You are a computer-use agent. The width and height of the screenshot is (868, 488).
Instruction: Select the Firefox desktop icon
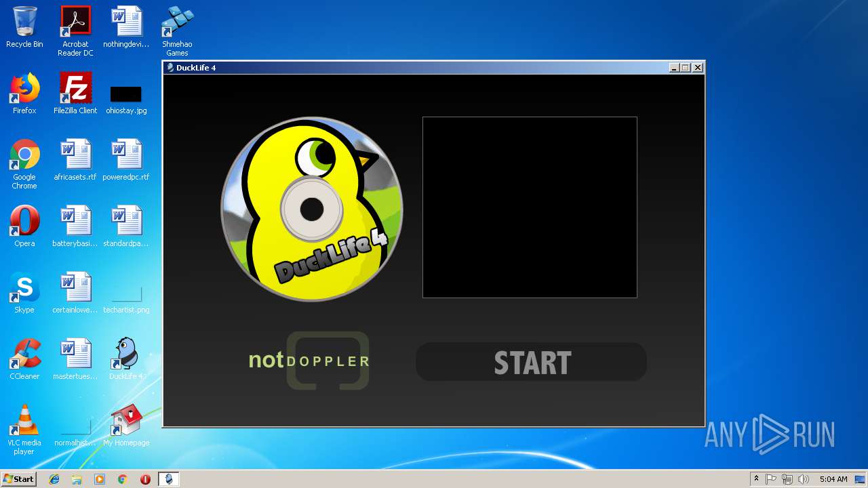[24, 94]
